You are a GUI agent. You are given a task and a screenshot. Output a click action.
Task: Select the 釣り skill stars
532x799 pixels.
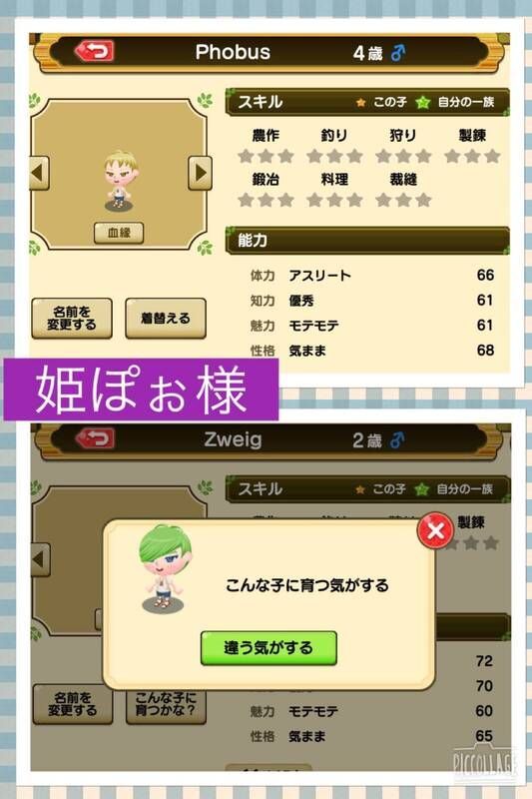coord(334,156)
